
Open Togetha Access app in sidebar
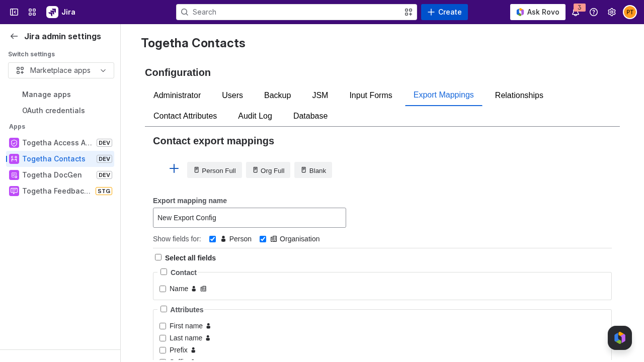60,143
